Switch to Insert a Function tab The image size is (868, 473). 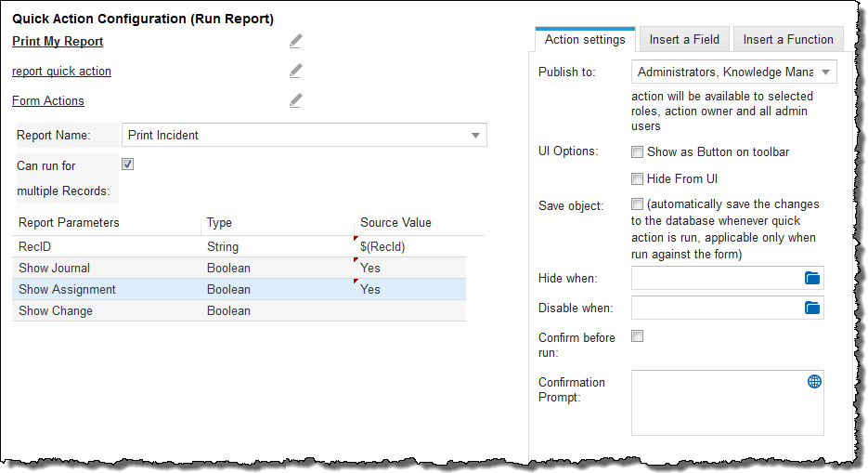pos(788,39)
